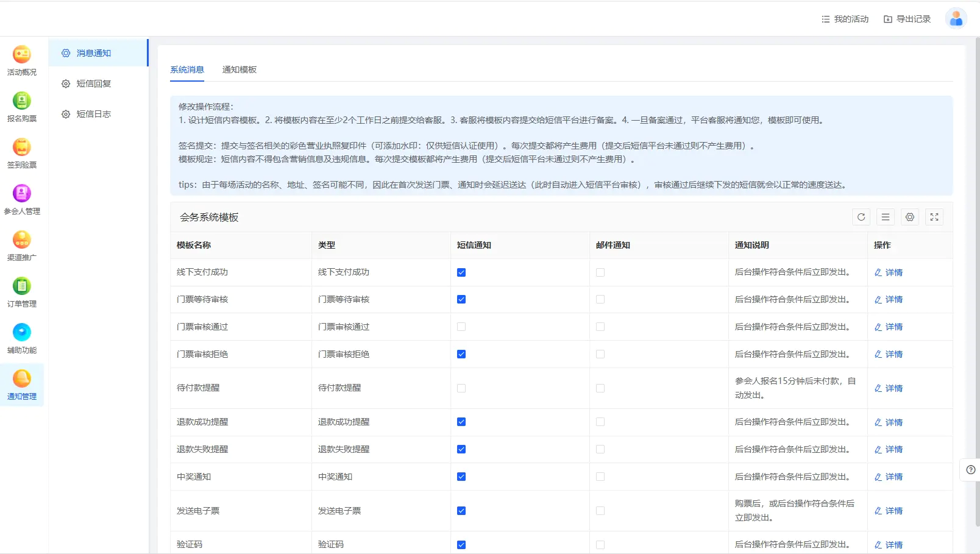The width and height of the screenshot is (980, 554).
Task: Open 参会人管理 sidebar section
Action: pyautogui.click(x=22, y=199)
